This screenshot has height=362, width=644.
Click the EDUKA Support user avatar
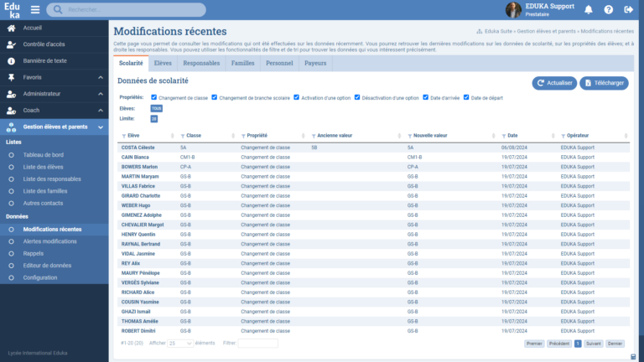(513, 10)
